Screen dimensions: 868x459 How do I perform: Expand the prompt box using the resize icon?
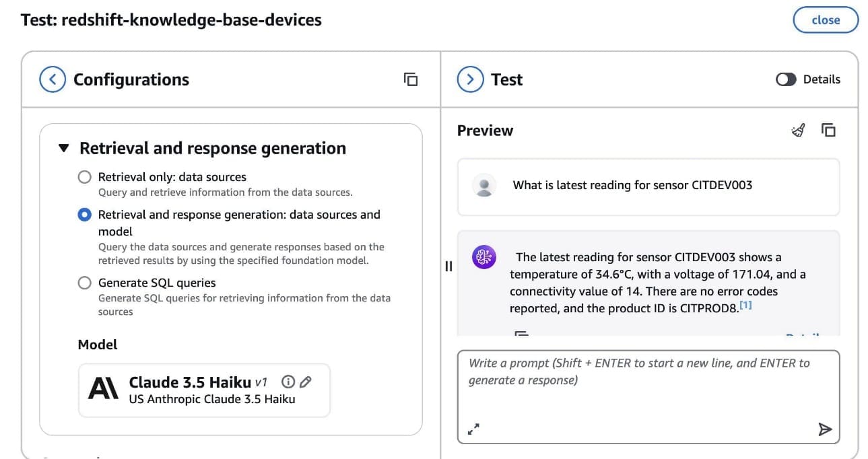pyautogui.click(x=473, y=429)
